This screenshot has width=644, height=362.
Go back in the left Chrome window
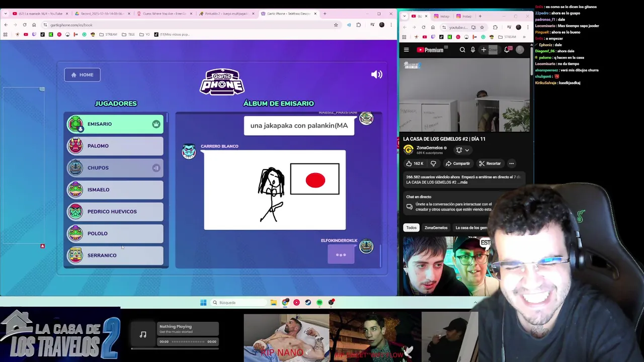coord(6,25)
